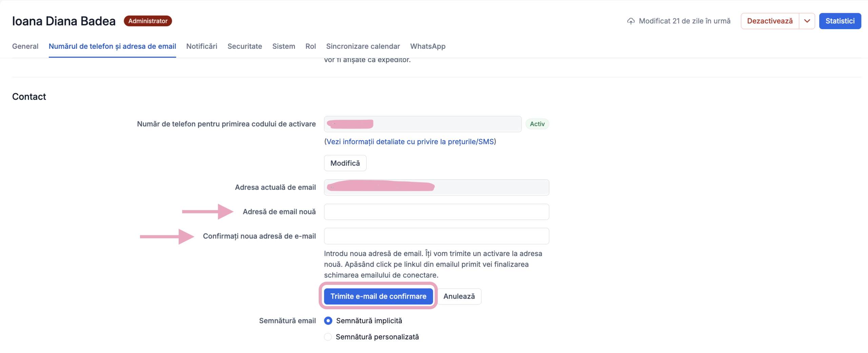Go to the Securitate tab
Image resolution: width=868 pixels, height=353 pixels.
point(244,46)
